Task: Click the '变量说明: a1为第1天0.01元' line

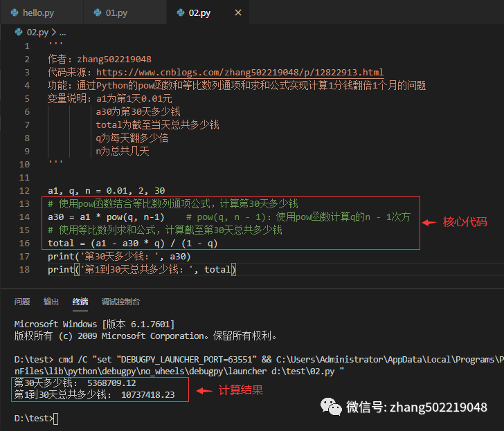Action: point(110,99)
